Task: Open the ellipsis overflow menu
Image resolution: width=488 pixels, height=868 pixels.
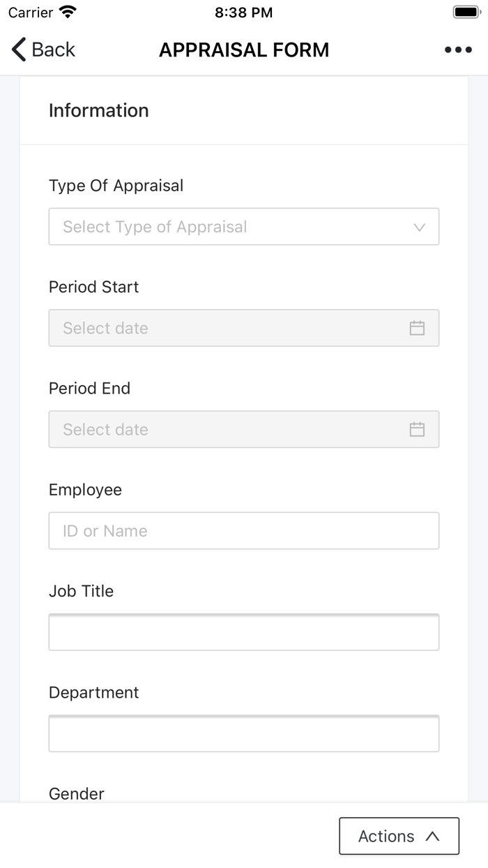Action: click(x=458, y=50)
